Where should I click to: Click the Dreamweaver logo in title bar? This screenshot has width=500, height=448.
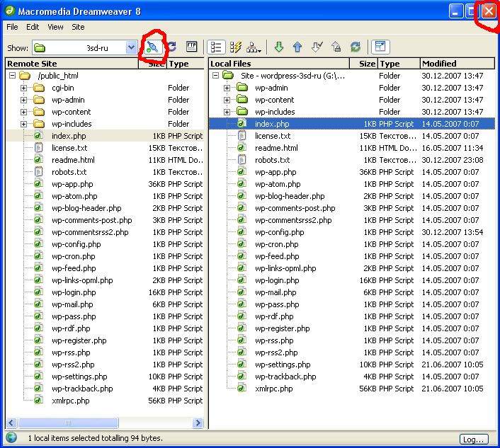10,11
